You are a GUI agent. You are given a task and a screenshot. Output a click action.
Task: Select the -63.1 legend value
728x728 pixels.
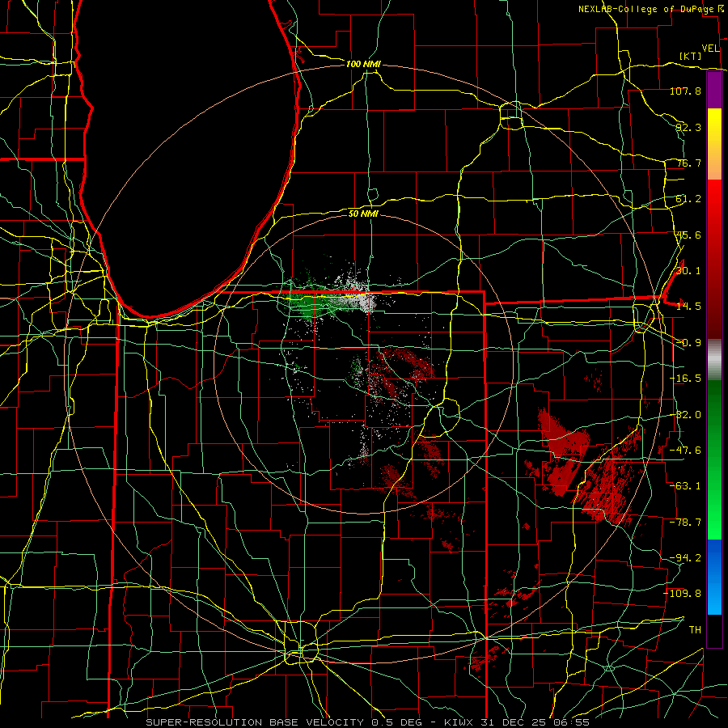tap(685, 486)
